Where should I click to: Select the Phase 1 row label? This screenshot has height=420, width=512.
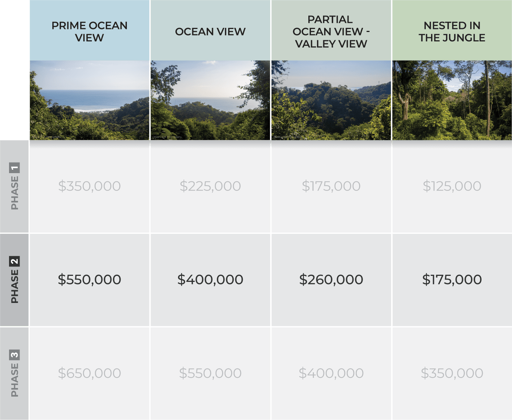(14, 187)
